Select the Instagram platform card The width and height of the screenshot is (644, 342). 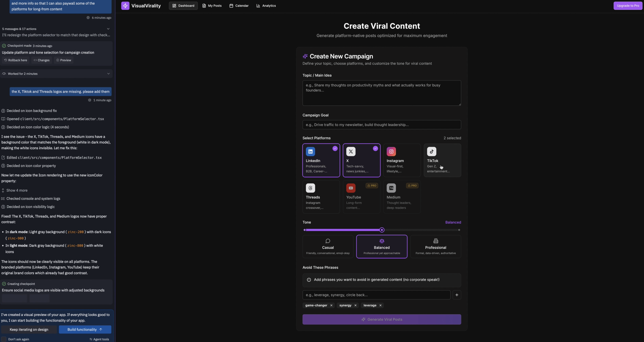tap(402, 160)
